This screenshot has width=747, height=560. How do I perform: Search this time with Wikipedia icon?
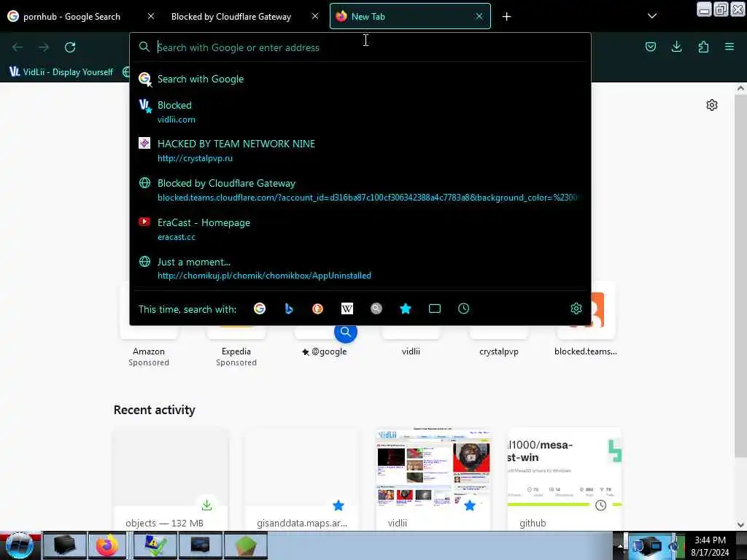(347, 308)
